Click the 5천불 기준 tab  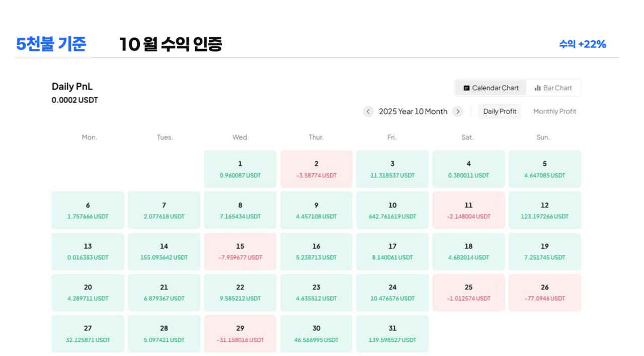(x=51, y=44)
